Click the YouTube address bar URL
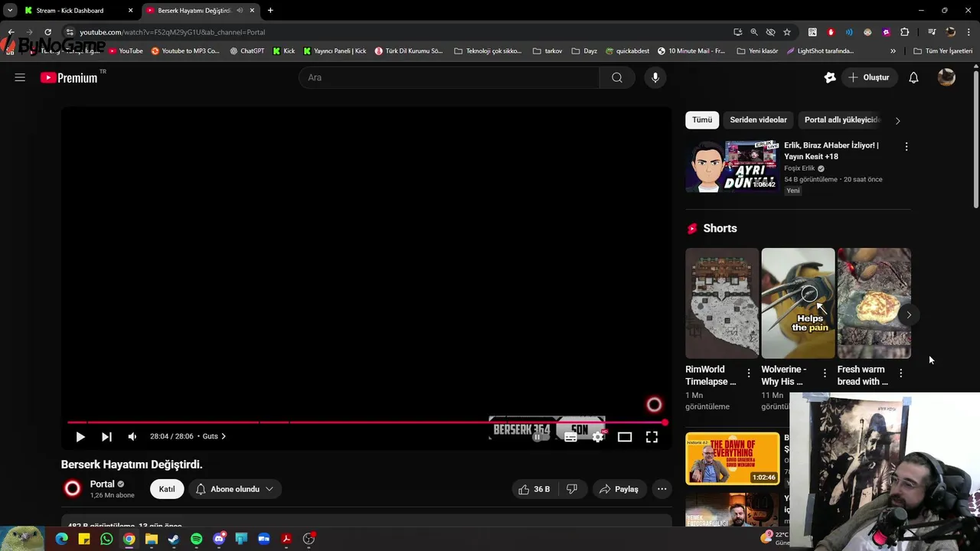The height and width of the screenshot is (551, 980). 172,32
